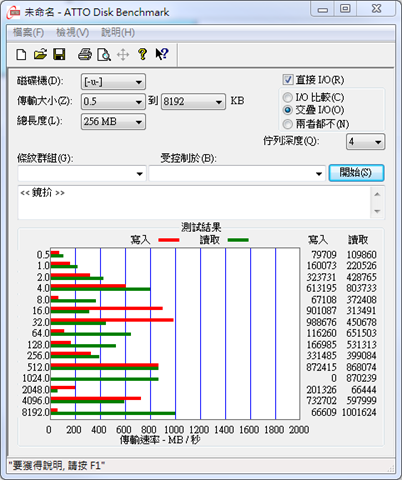402x480 pixels.
Task: Click the yellow question mark About icon
Action: click(x=143, y=54)
